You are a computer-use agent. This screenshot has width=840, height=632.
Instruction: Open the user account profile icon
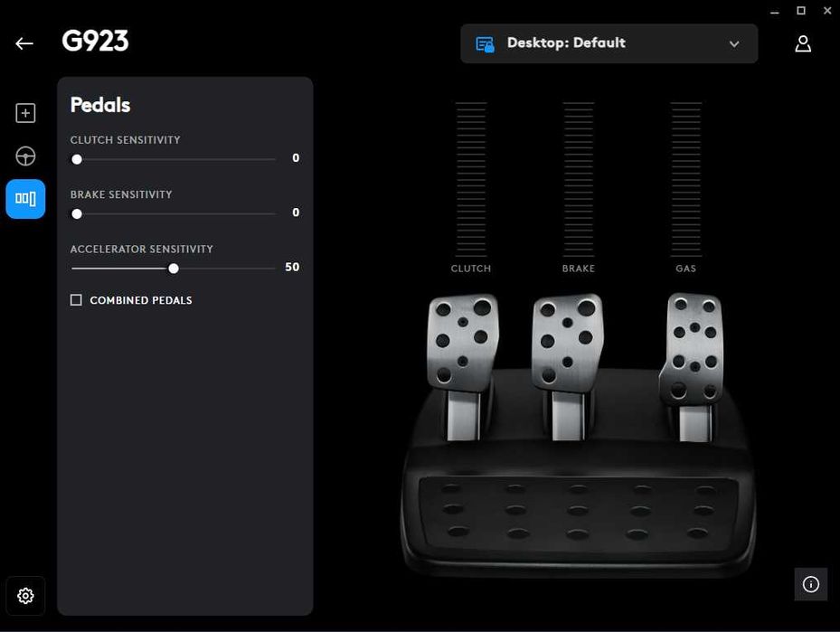803,43
